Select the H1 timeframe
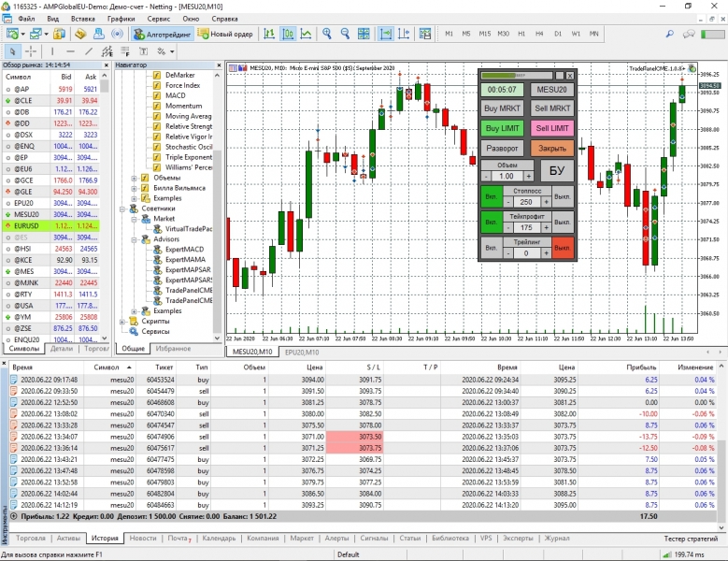This screenshot has width=728, height=561. tap(521, 34)
